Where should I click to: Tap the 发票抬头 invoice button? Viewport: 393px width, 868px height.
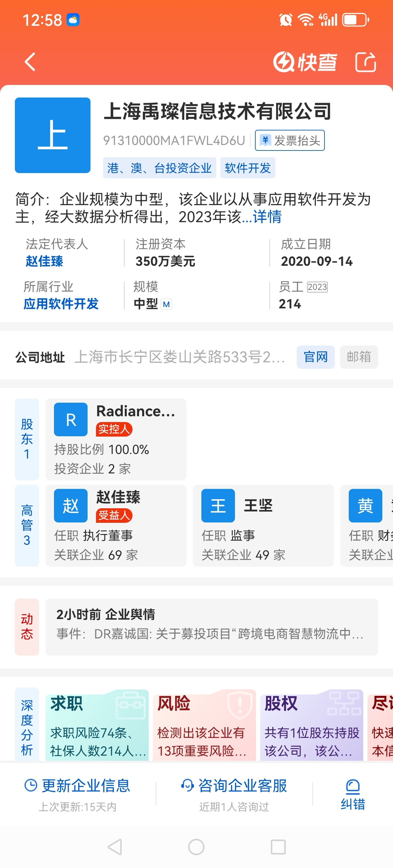pyautogui.click(x=290, y=140)
